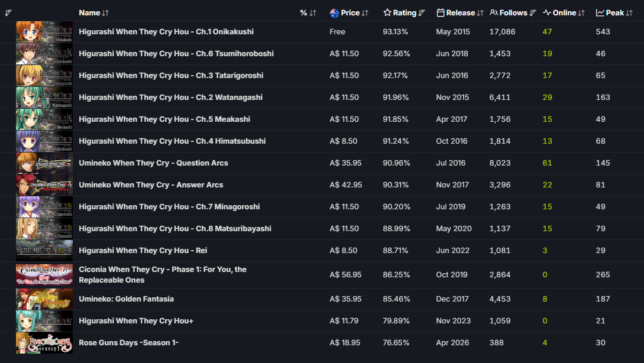This screenshot has height=363, width=644.
Task: Click the Higurashi Hou - Rei thumbnail
Action: click(44, 251)
